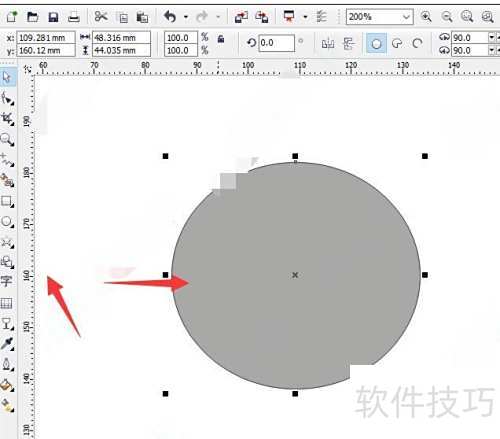500x439 pixels.
Task: Edit the rotation angle field 0.0
Action: point(277,43)
